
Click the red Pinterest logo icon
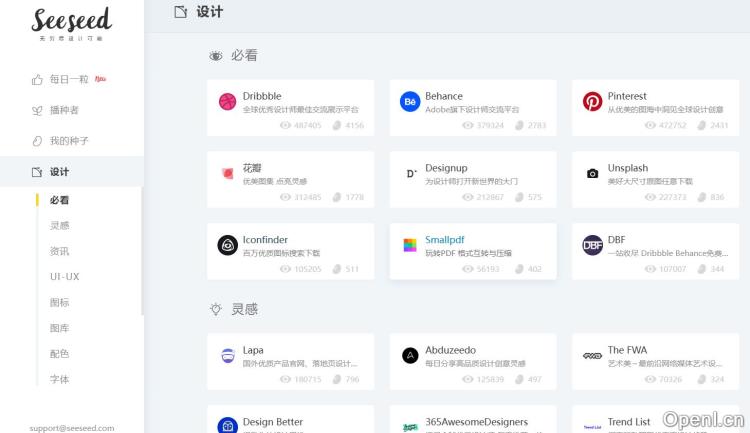coord(592,101)
